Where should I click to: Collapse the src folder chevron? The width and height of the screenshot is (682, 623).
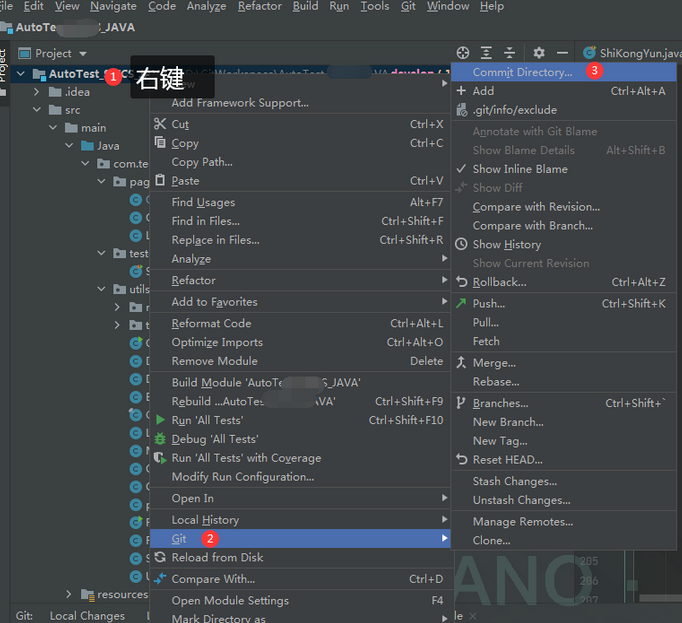(37, 110)
